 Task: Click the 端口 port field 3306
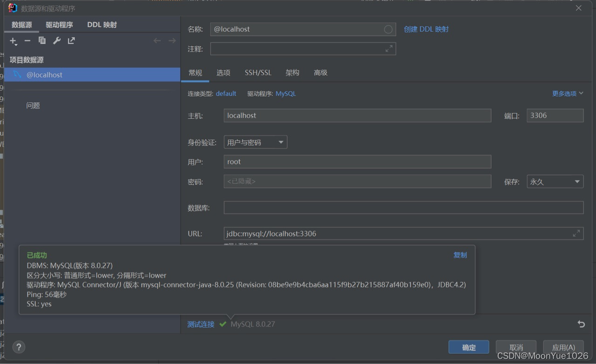tap(555, 115)
